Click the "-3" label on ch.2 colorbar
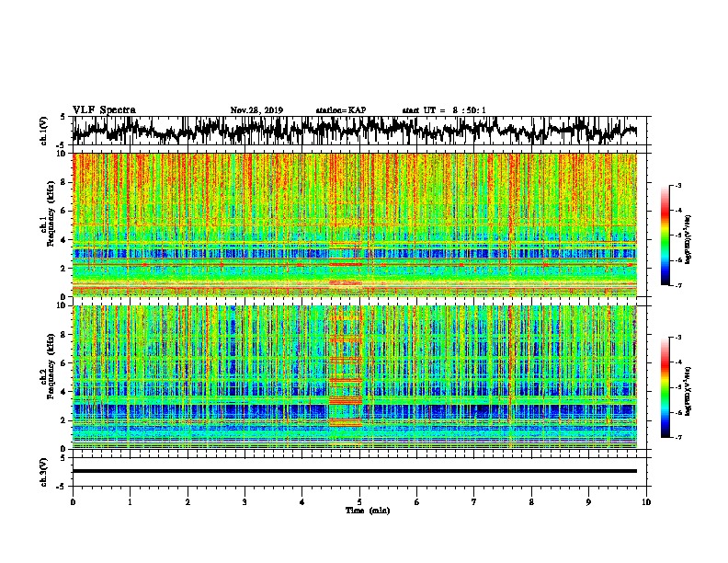Screen dimensions: 728x563 [x=678, y=338]
